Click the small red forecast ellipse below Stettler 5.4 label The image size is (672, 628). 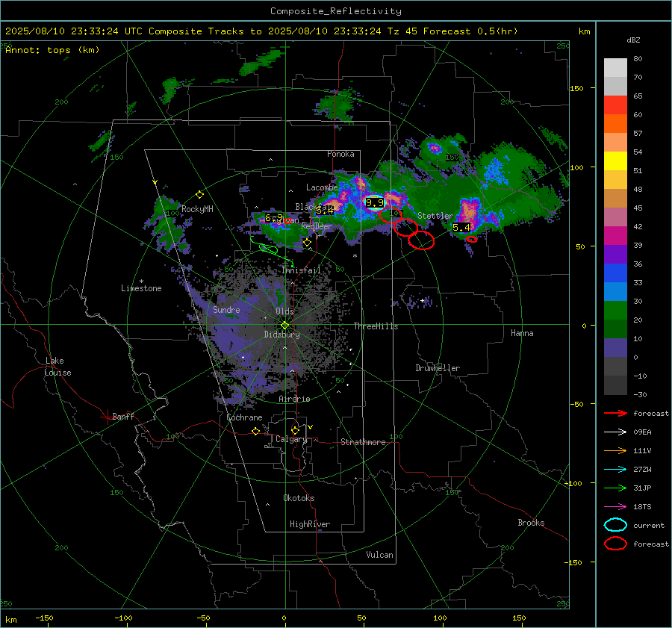(x=471, y=239)
